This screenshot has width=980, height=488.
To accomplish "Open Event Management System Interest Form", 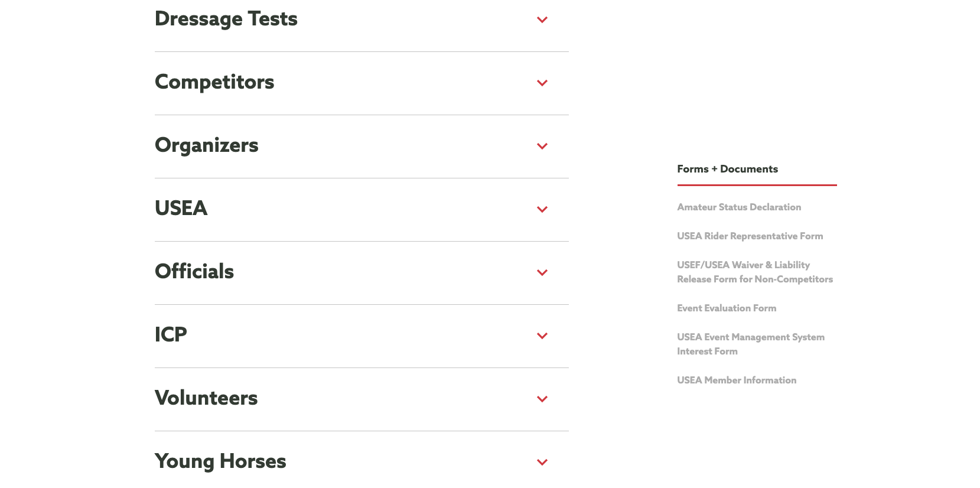I will (x=750, y=344).
